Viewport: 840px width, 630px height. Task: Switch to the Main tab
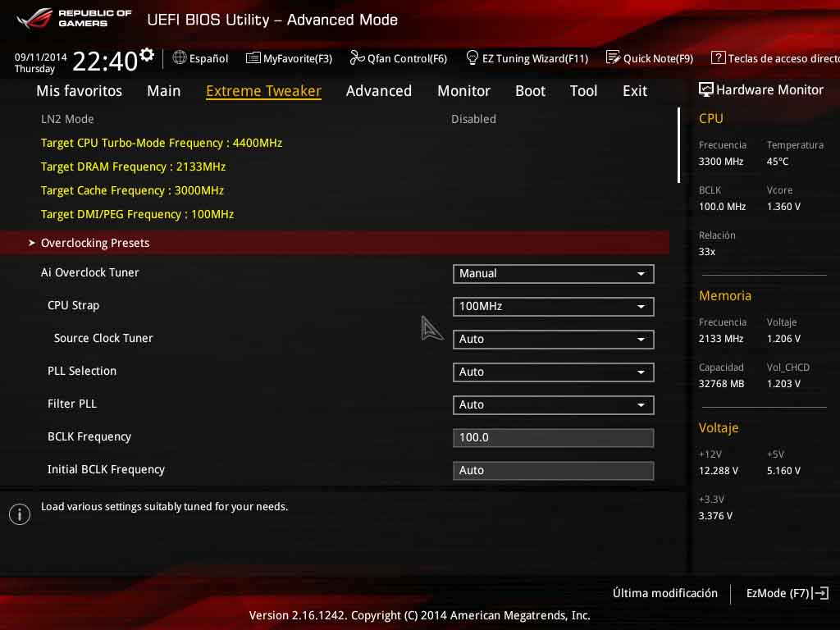[164, 91]
